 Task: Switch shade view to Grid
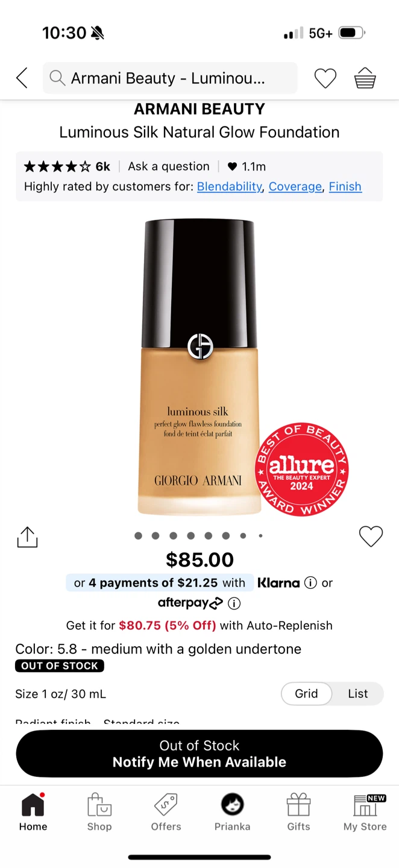point(306,694)
